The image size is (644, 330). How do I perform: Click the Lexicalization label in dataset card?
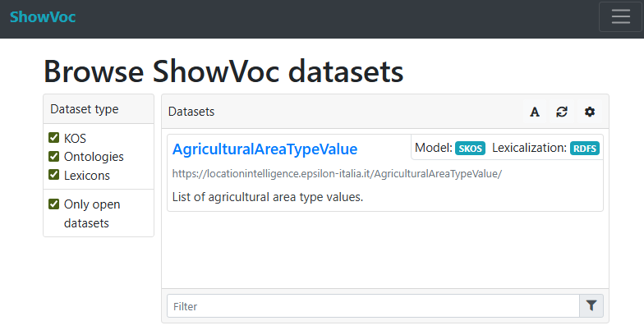click(529, 148)
